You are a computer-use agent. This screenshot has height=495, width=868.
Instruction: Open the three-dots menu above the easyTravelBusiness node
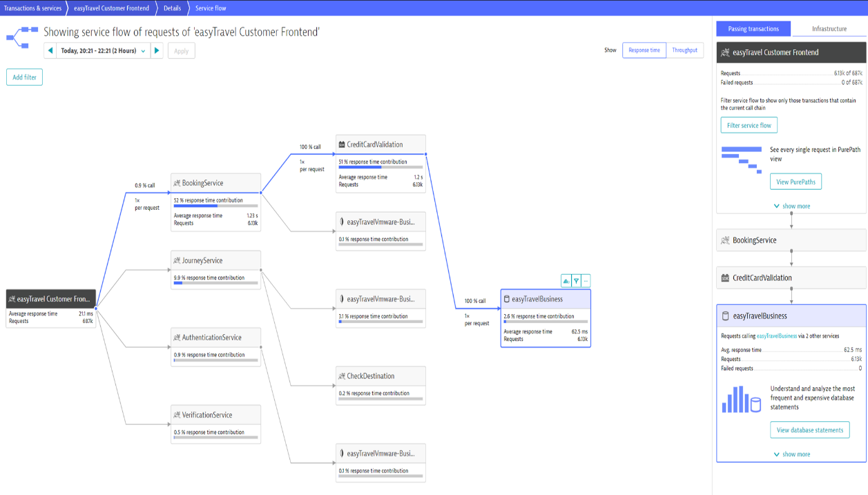click(x=586, y=281)
